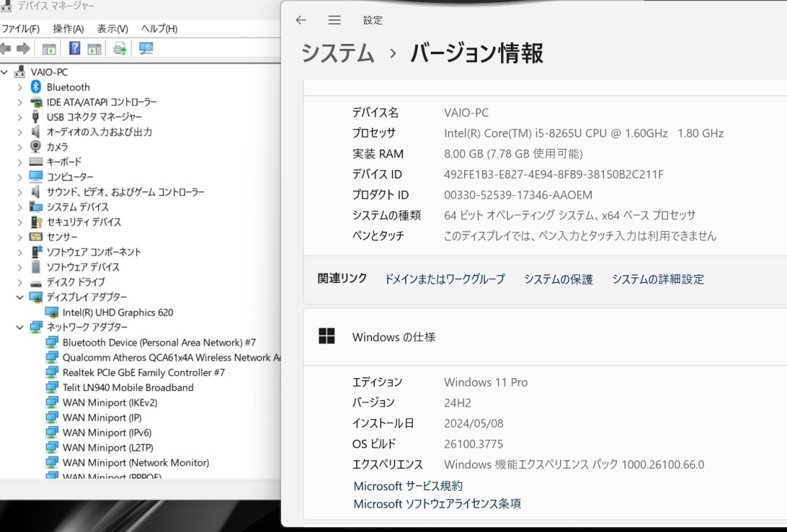The height and width of the screenshot is (532, 787).
Task: Click the サウンド、ビデオ speaker icon
Action: coord(35,192)
